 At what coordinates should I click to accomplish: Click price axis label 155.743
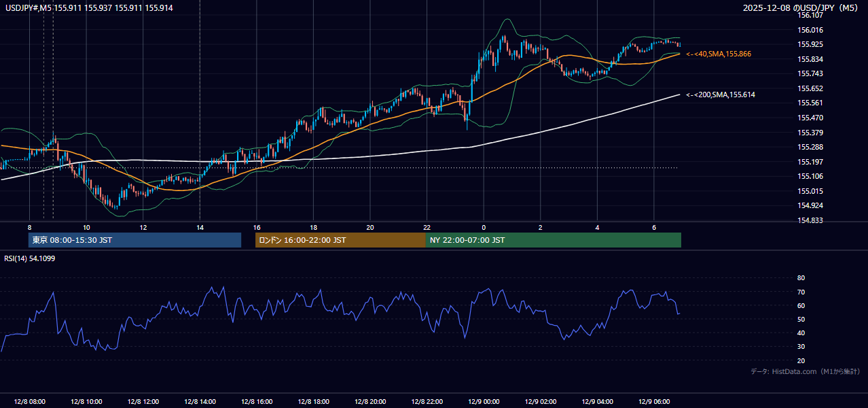point(810,74)
